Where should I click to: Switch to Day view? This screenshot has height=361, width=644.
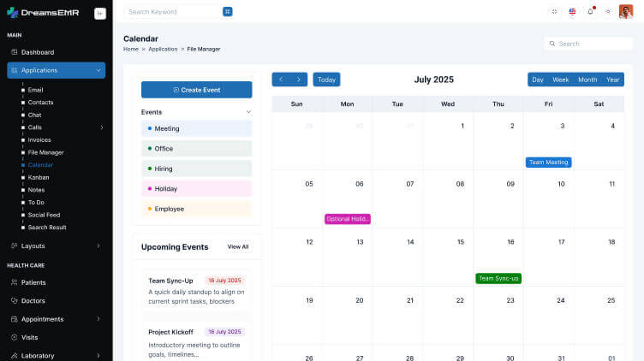tap(538, 80)
